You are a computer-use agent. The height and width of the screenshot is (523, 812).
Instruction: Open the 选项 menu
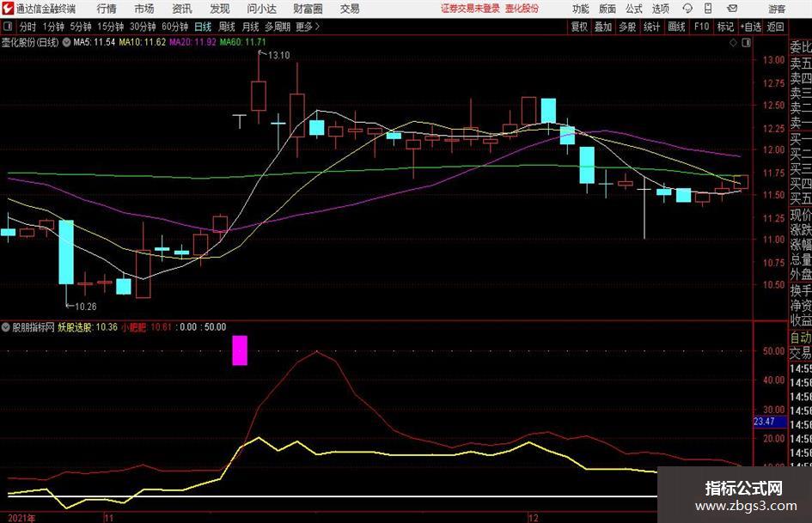[x=660, y=9]
